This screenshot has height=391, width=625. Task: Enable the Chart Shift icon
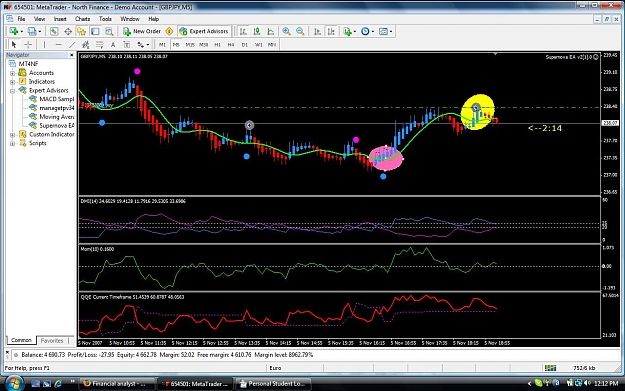(331, 31)
